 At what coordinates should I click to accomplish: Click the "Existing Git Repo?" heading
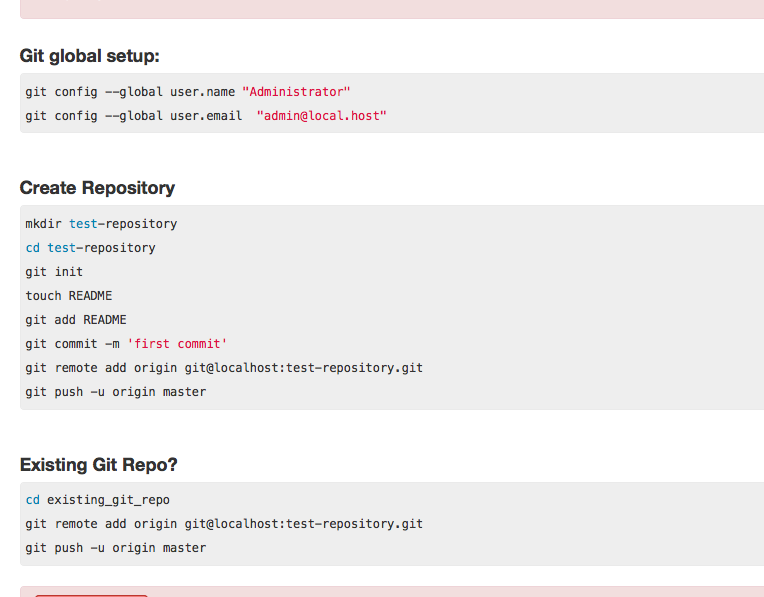tap(99, 465)
